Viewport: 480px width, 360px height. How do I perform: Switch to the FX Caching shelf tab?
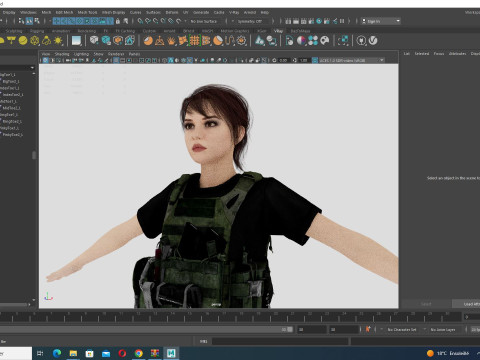click(125, 31)
